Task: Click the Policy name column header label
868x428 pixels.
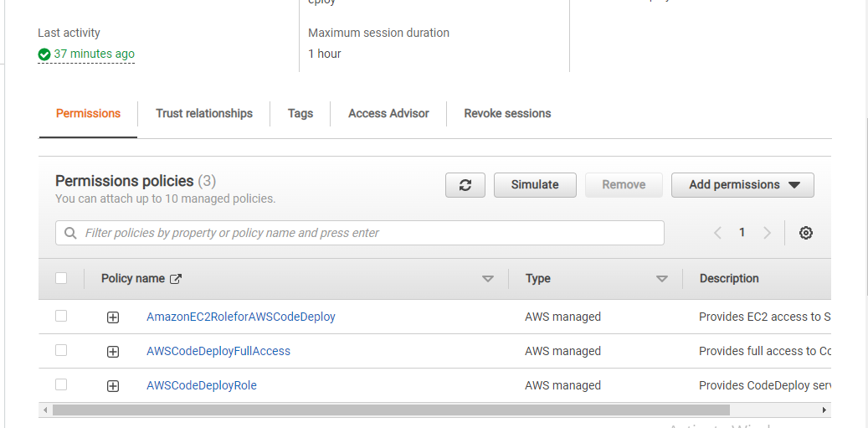Action: pos(133,279)
